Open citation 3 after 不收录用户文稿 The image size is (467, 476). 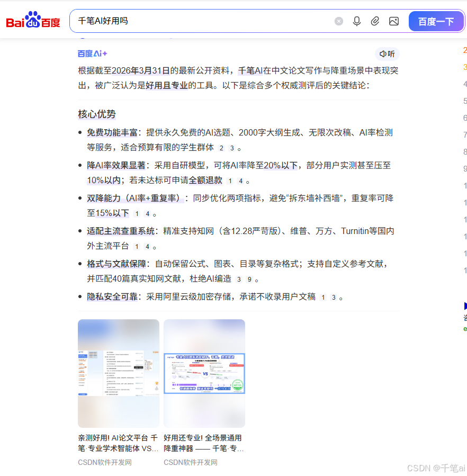coord(334,298)
